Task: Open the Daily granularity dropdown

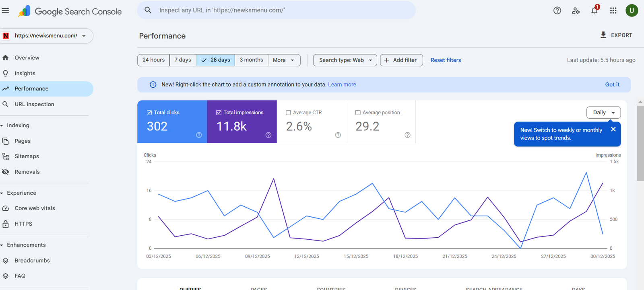Action: point(603,113)
